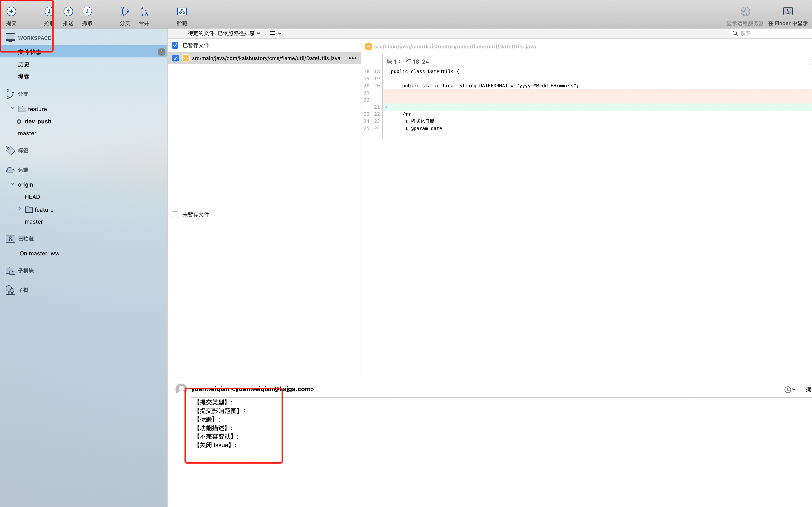The width and height of the screenshot is (812, 507).
Task: Click into the commit message text area
Action: point(501,452)
